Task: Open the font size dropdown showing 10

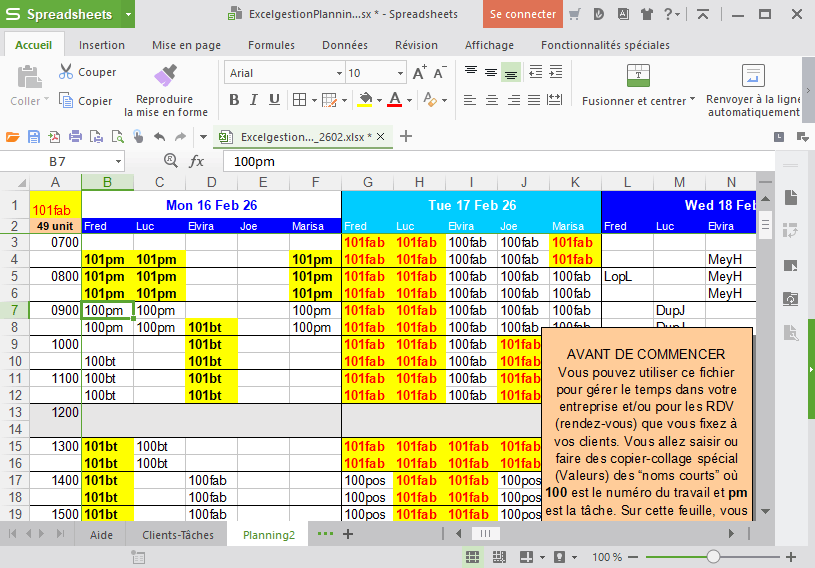Action: [400, 73]
